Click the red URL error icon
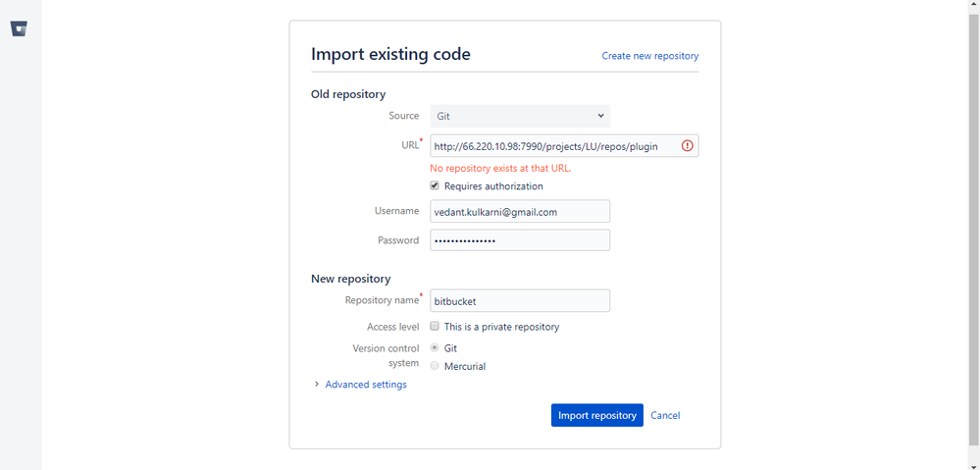Viewport: 980px width, 470px height. tap(687, 146)
